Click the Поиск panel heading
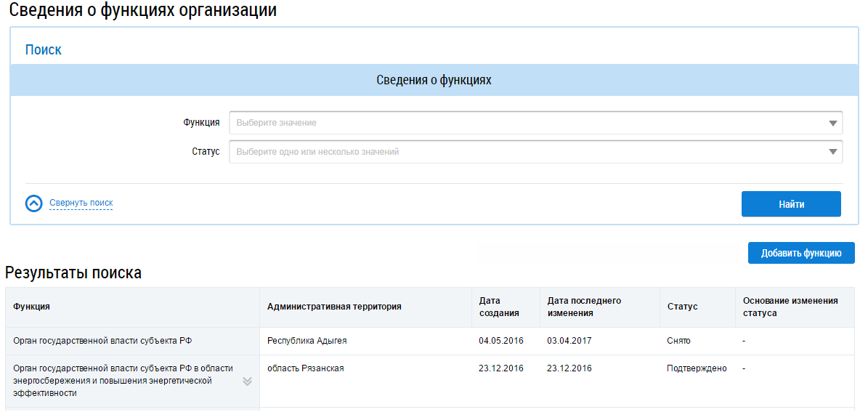 coord(44,49)
